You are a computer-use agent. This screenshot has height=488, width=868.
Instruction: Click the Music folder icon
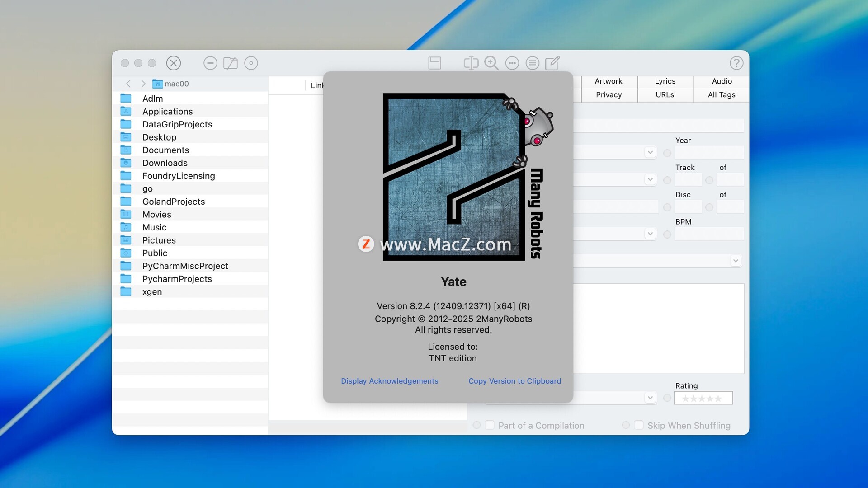click(x=126, y=227)
